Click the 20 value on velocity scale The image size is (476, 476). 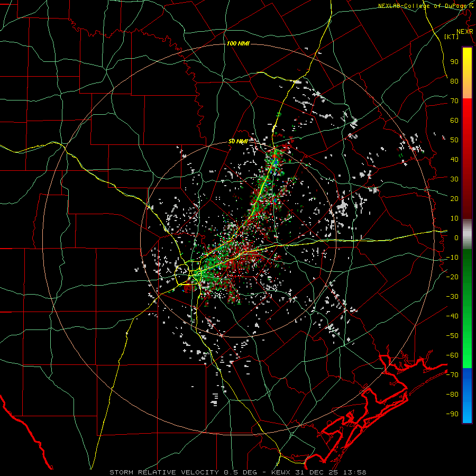click(454, 198)
